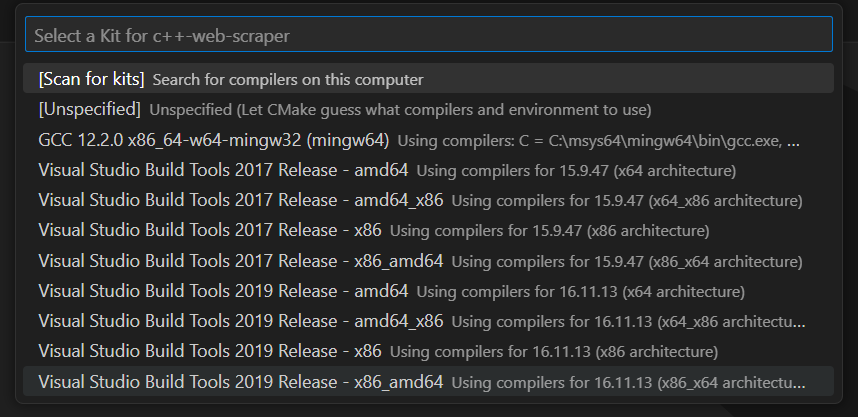Click 'Using compilers for 16.11.13 (x64 architecture)' text
Image resolution: width=858 pixels, height=417 pixels.
click(x=580, y=291)
